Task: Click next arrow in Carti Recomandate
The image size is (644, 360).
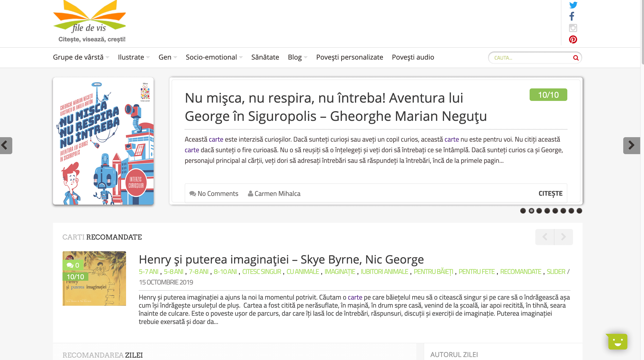Action: [563, 237]
